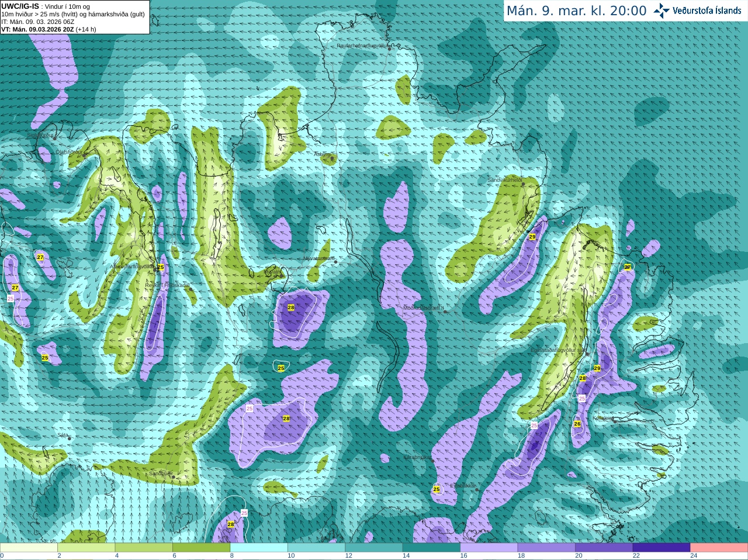This screenshot has height=560, width=748.
Task: Click the yellow 29 gust marker below Sandvíkurheiði
Action: [532, 237]
